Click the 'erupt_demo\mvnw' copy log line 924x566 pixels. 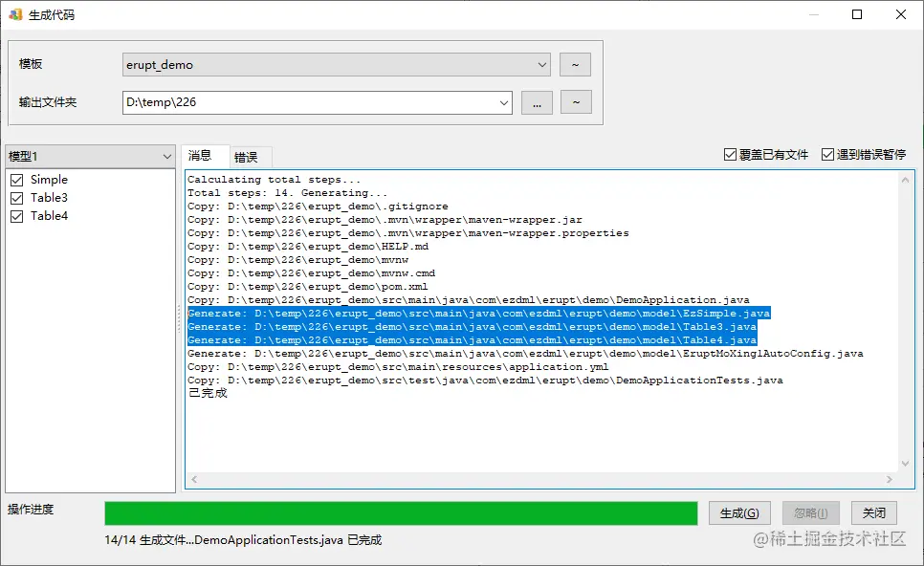298,260
